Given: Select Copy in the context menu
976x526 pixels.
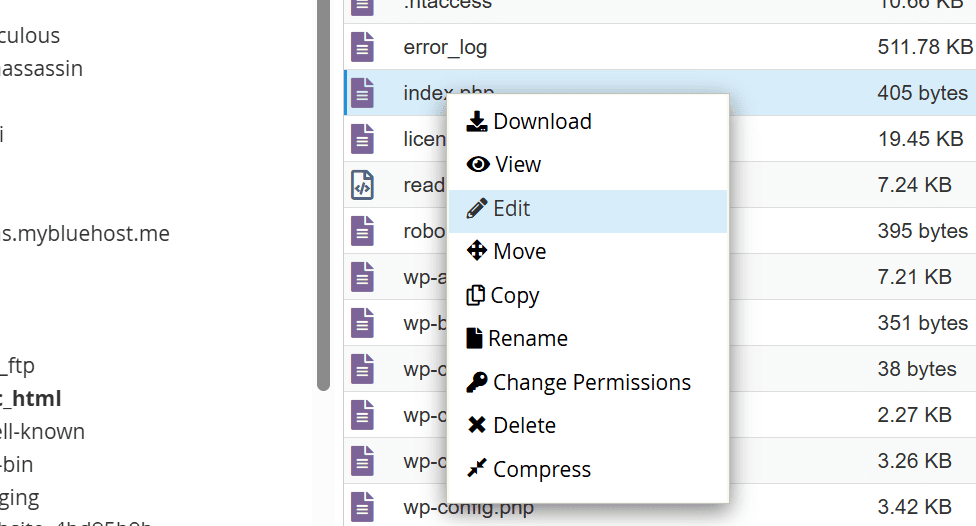Looking at the screenshot, I should click(x=588, y=295).
